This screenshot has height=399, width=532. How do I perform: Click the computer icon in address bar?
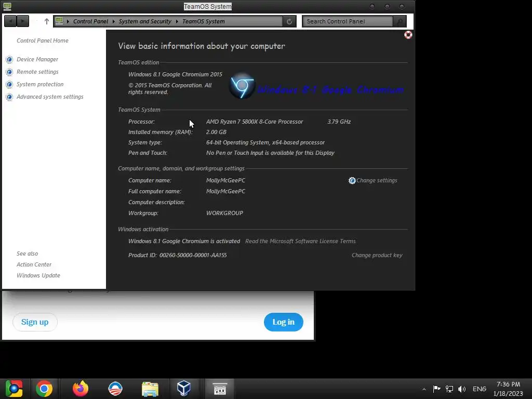[x=59, y=21]
